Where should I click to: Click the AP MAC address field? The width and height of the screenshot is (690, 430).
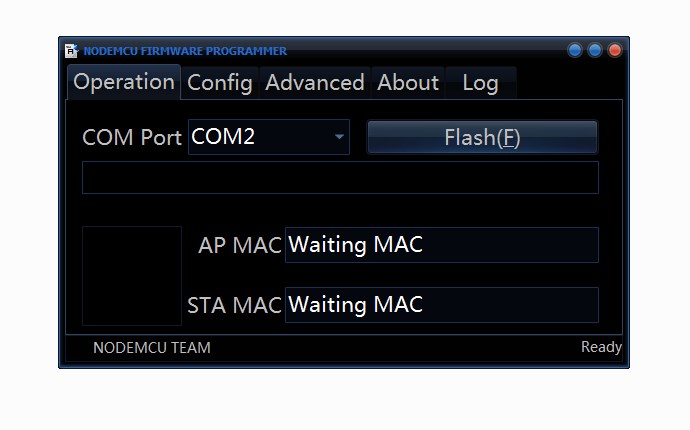(x=441, y=245)
